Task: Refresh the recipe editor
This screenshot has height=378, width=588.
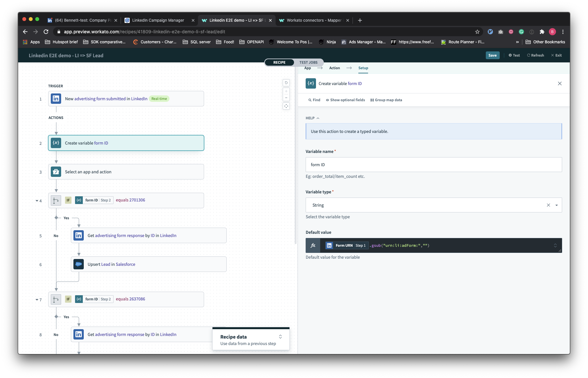Action: click(x=535, y=55)
